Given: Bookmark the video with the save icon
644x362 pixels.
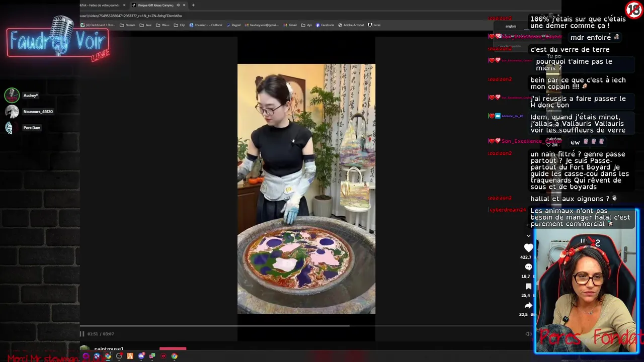Looking at the screenshot, I should (x=528, y=286).
